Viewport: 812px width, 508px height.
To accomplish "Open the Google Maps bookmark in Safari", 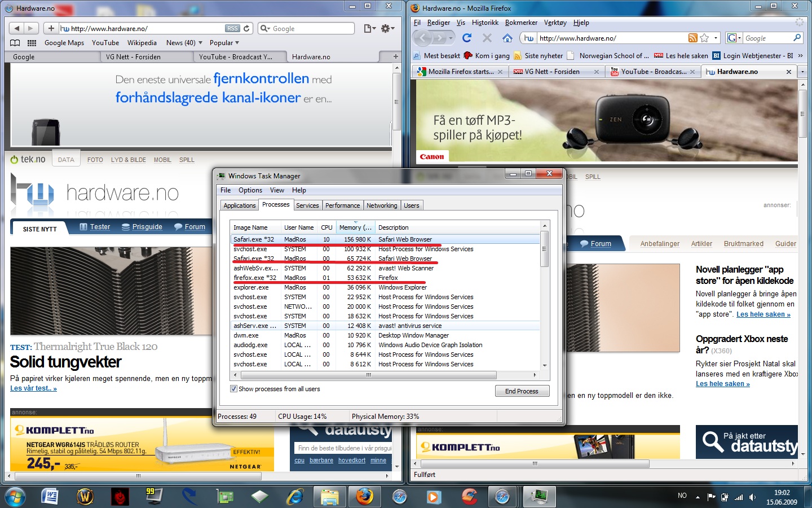I will coord(64,43).
